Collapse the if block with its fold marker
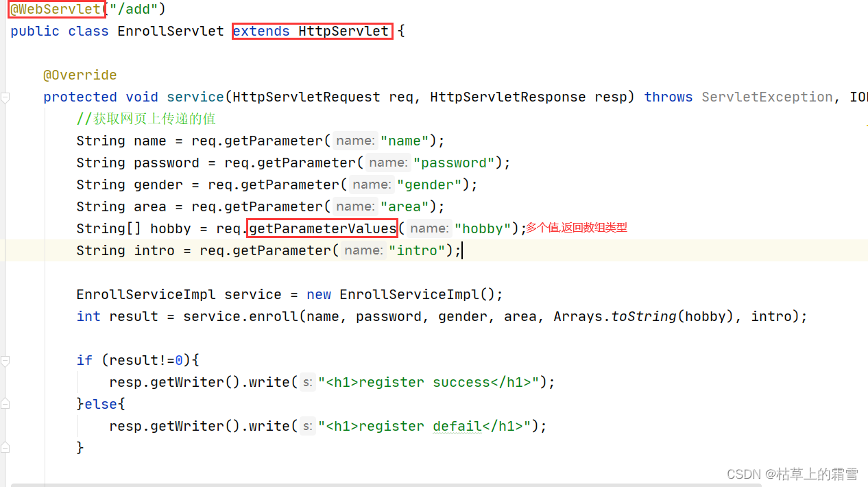 5,360
